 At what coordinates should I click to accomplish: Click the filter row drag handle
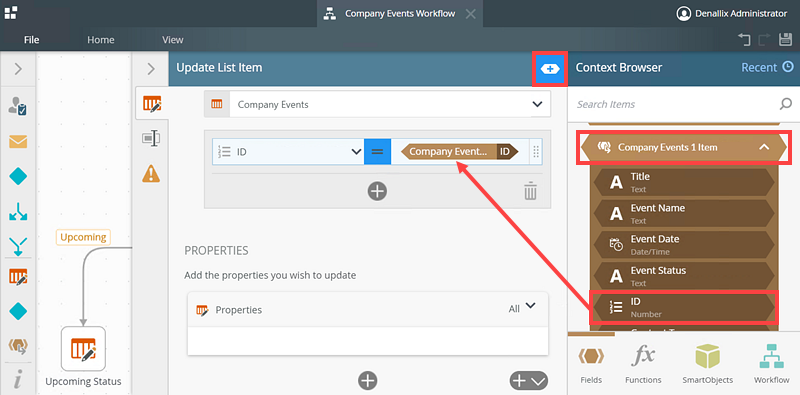point(536,152)
